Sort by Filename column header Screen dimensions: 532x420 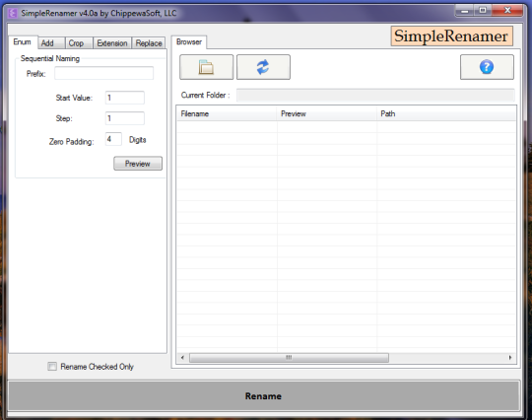coord(227,113)
